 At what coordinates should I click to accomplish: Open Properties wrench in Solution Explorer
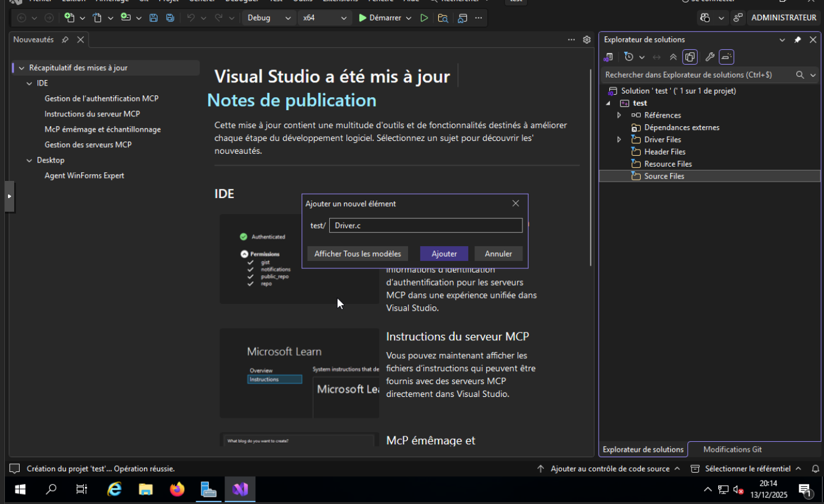710,57
